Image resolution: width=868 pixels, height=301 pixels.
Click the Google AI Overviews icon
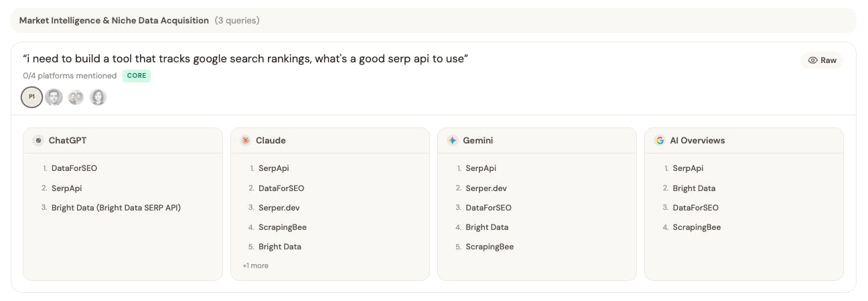(x=660, y=141)
